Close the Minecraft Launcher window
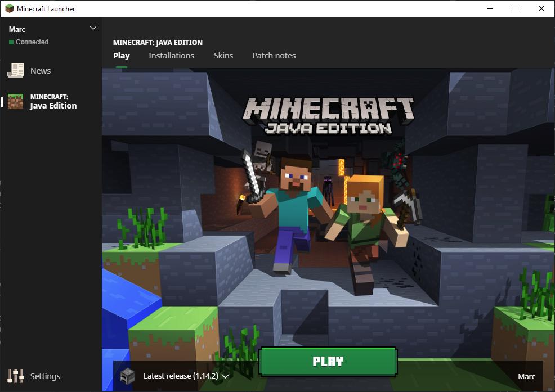The height and width of the screenshot is (392, 555). tap(541, 8)
